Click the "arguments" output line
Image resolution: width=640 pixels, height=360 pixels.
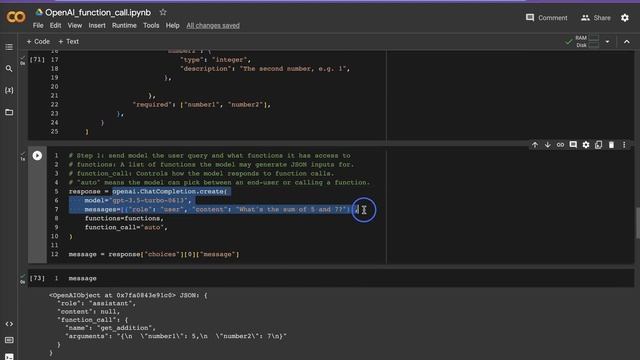point(176,336)
